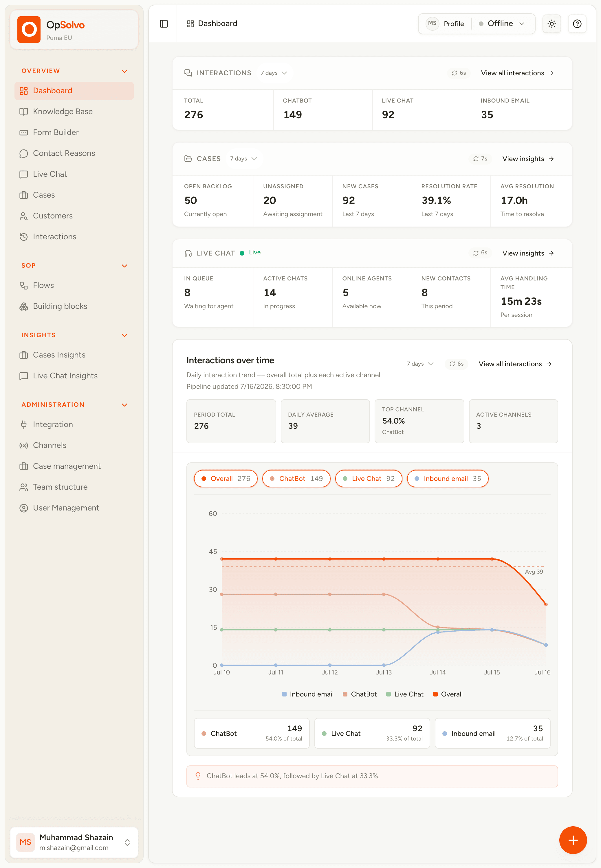Go to Knowledge Base page
Screen dimensions: 601x868
[74, 112]
